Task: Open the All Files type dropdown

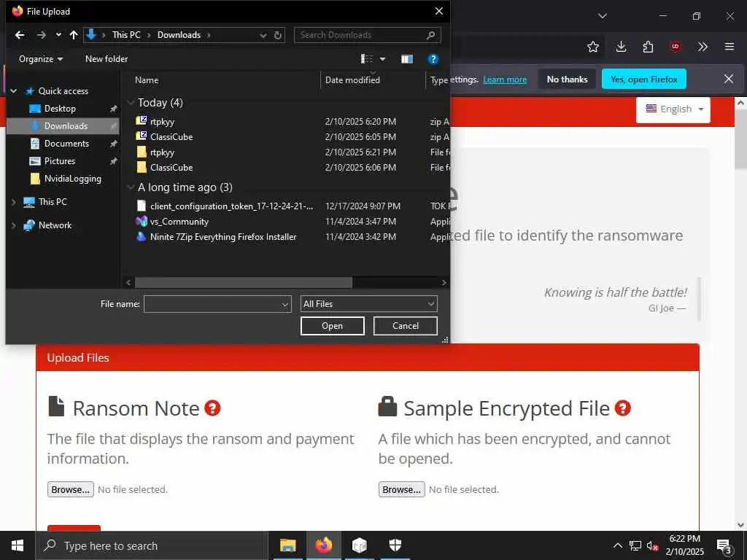Action: coord(368,304)
